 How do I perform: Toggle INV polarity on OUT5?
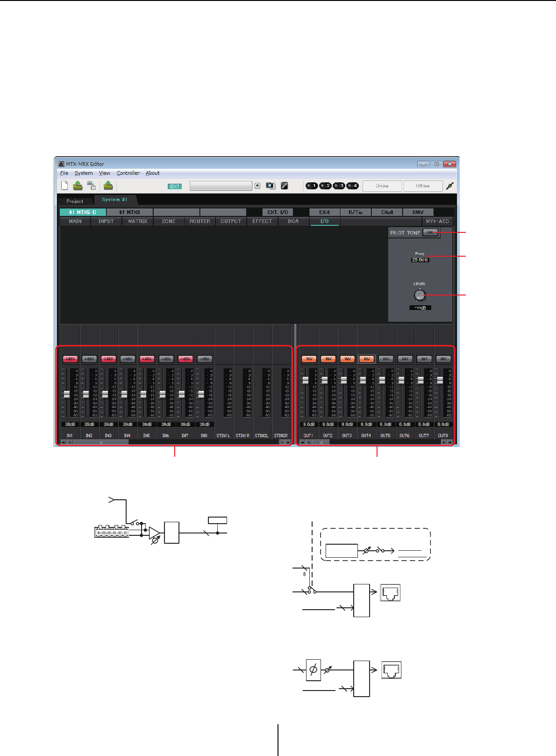coord(386,359)
